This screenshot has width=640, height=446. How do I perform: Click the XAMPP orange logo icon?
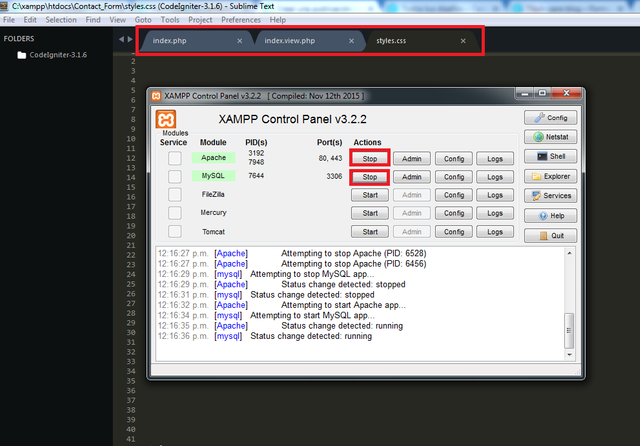[x=165, y=120]
